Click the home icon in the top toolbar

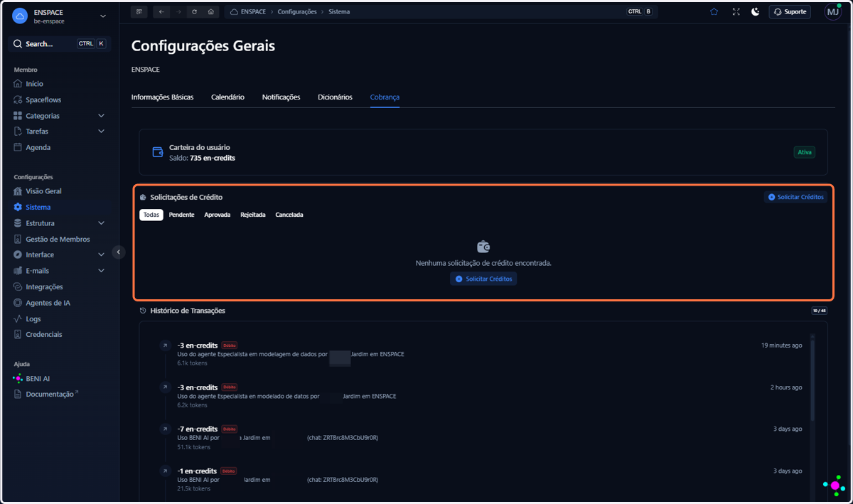pyautogui.click(x=211, y=12)
